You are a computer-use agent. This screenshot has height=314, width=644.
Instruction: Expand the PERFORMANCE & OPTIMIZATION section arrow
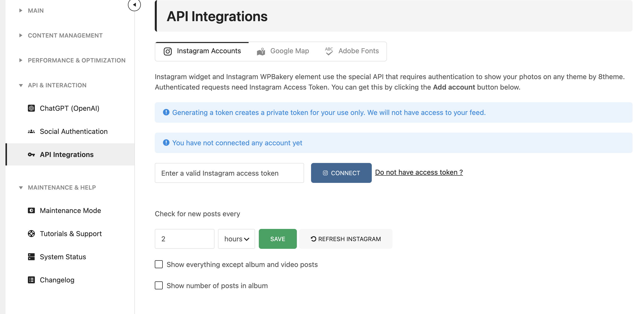pos(21,60)
